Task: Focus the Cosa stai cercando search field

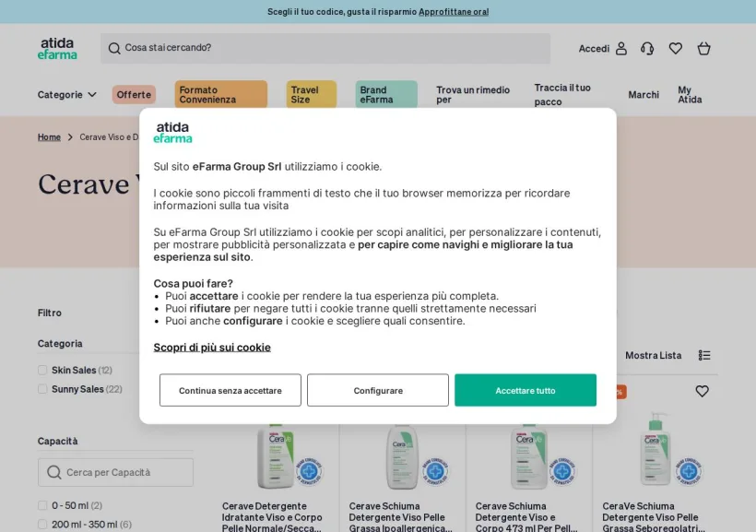Action: (x=325, y=48)
